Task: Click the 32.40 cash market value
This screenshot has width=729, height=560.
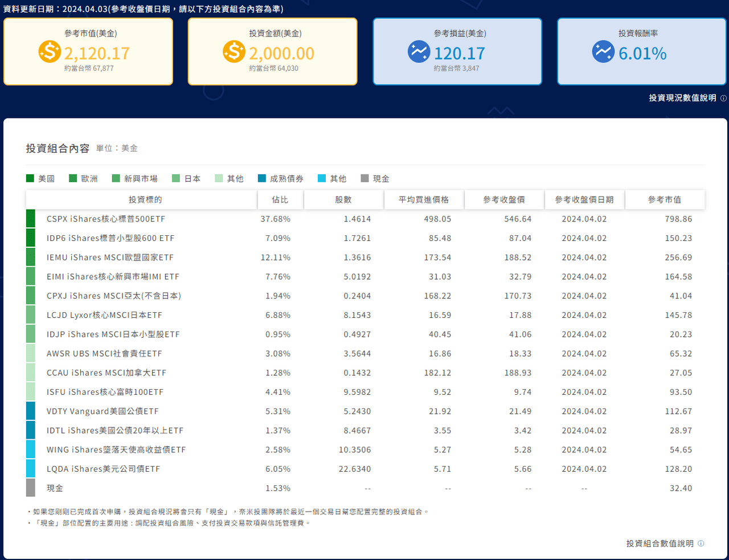Action: point(681,488)
